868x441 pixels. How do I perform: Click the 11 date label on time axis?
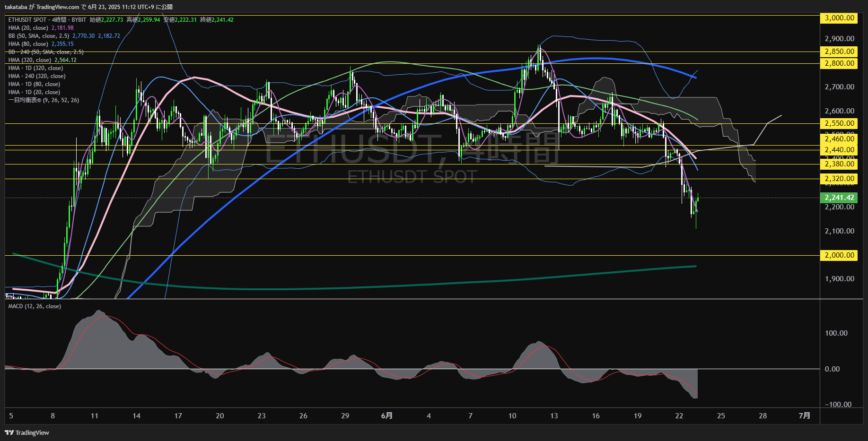tap(95, 416)
